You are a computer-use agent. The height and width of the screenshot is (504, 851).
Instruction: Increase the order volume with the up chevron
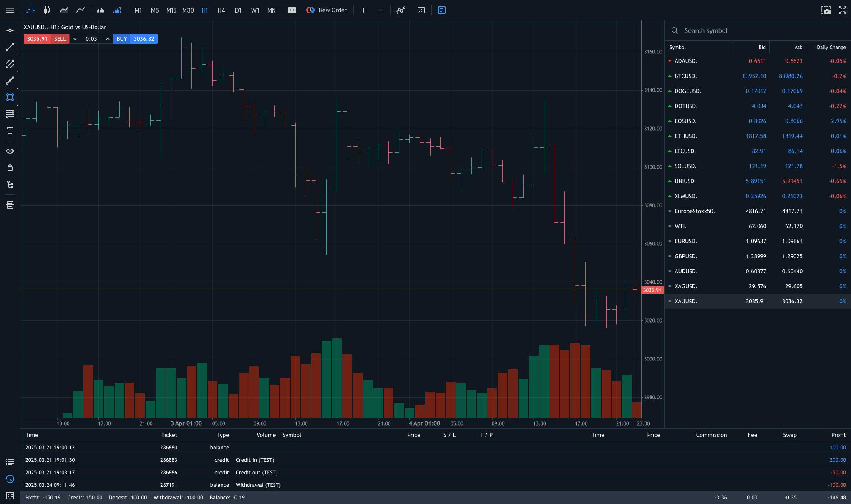coord(108,39)
